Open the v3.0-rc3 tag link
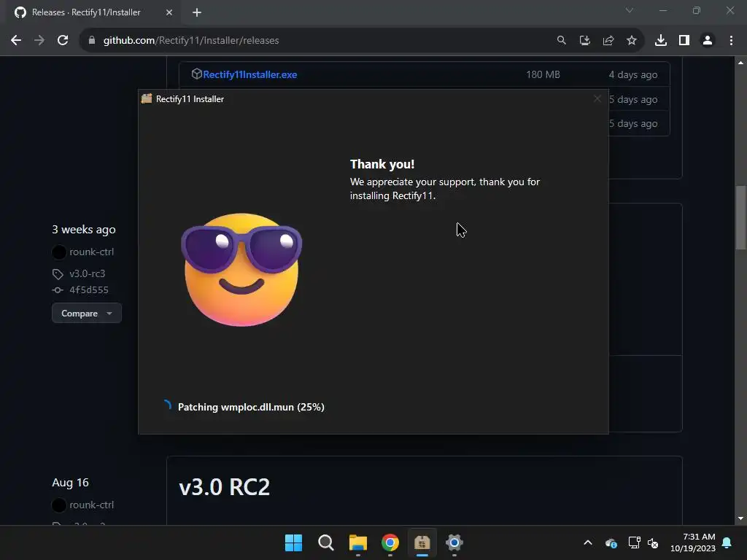Image resolution: width=747 pixels, height=560 pixels. [88, 274]
